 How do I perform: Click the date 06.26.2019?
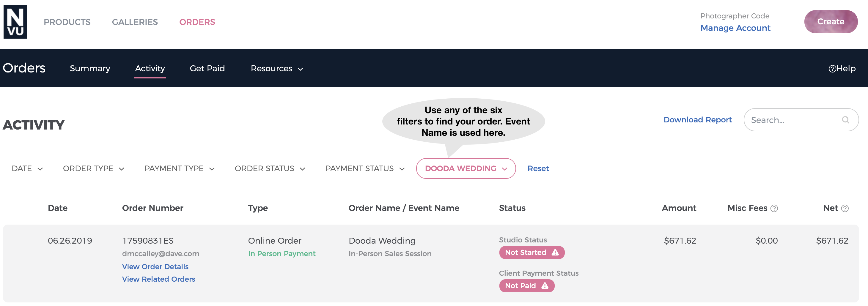[70, 241]
